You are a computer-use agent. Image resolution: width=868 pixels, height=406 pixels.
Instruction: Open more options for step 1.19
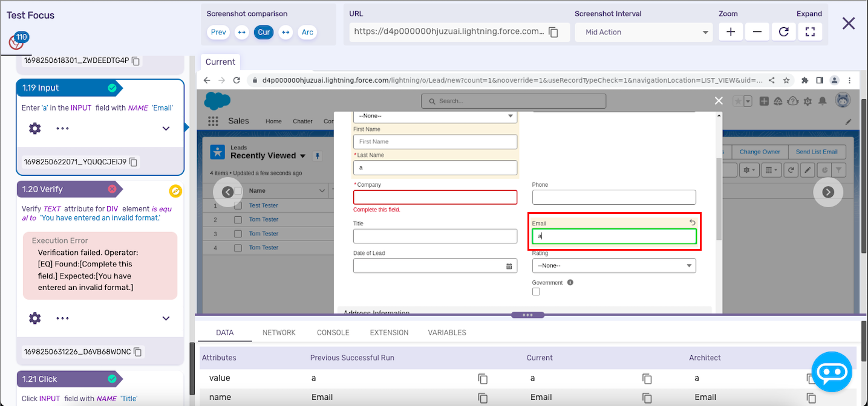(63, 128)
